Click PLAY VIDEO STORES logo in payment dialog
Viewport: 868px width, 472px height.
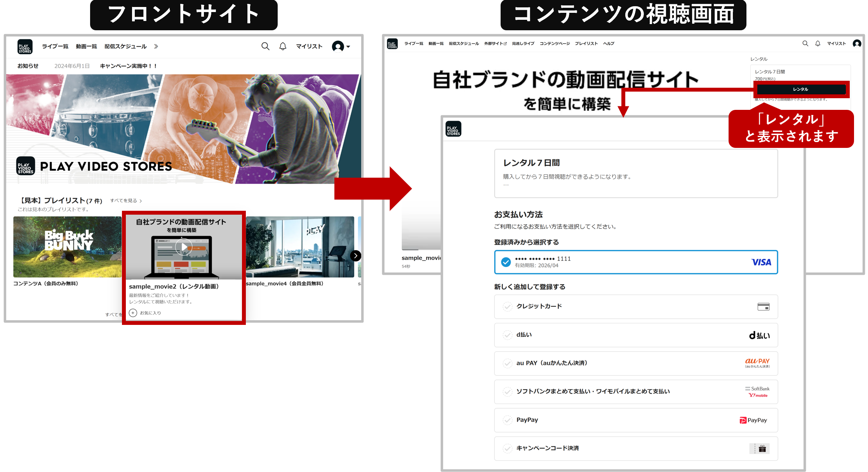point(453,129)
